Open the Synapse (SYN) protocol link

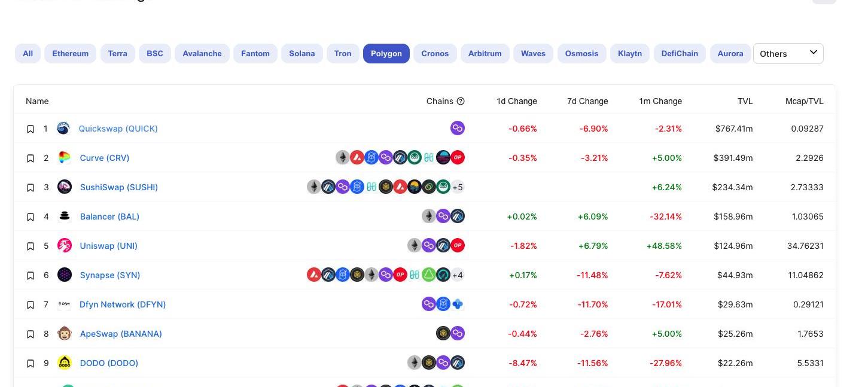110,275
